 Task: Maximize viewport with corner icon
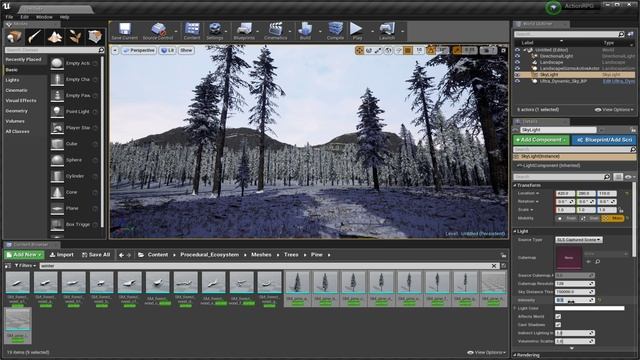tap(503, 50)
